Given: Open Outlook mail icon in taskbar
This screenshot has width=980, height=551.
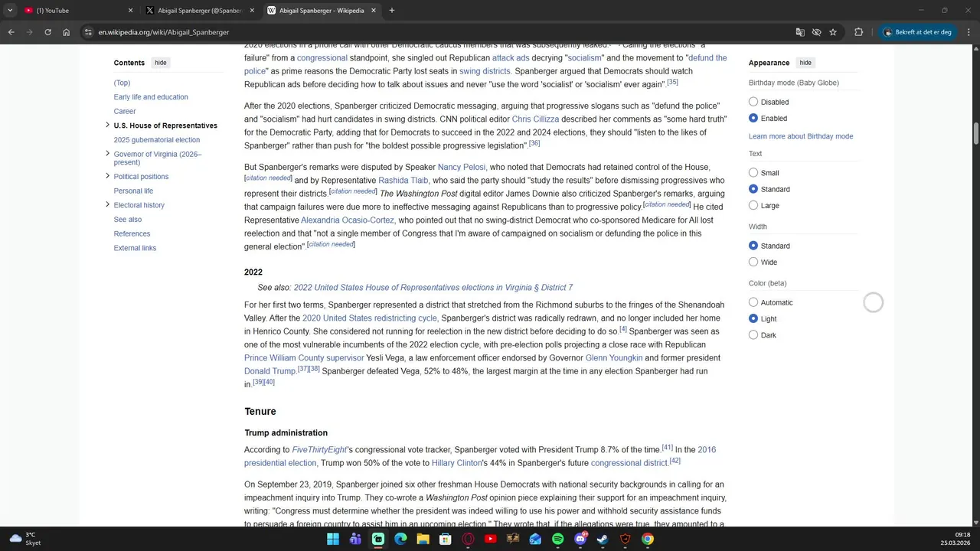Looking at the screenshot, I should click(535, 539).
